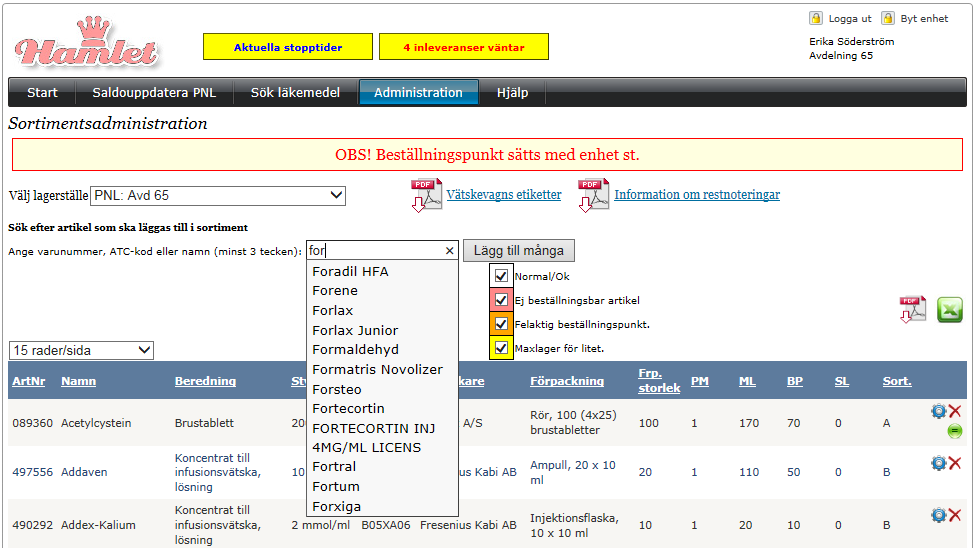Toggle the Felaktig beställningspunkt checkbox

click(x=501, y=324)
